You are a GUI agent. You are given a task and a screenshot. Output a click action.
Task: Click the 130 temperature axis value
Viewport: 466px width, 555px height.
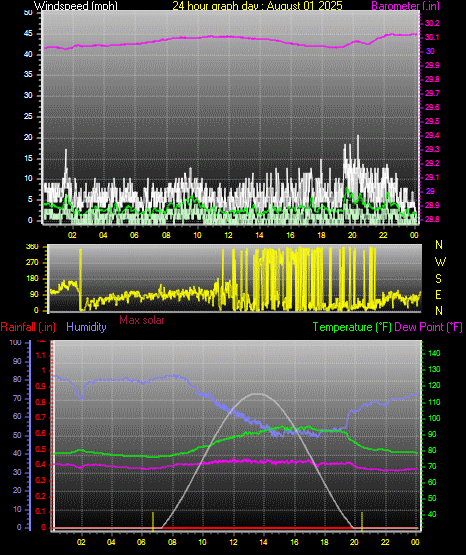click(x=434, y=370)
